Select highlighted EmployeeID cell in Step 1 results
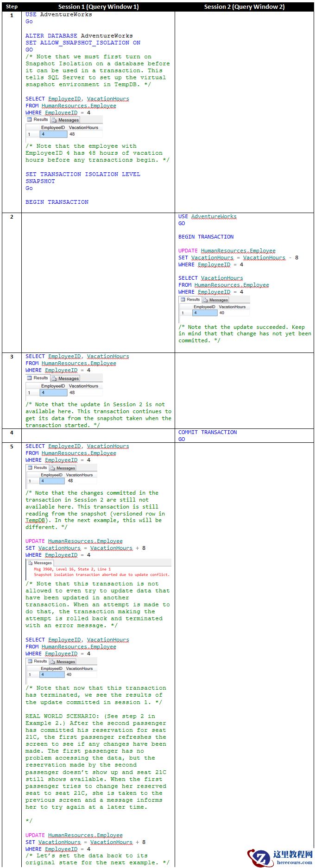 [x=53, y=134]
